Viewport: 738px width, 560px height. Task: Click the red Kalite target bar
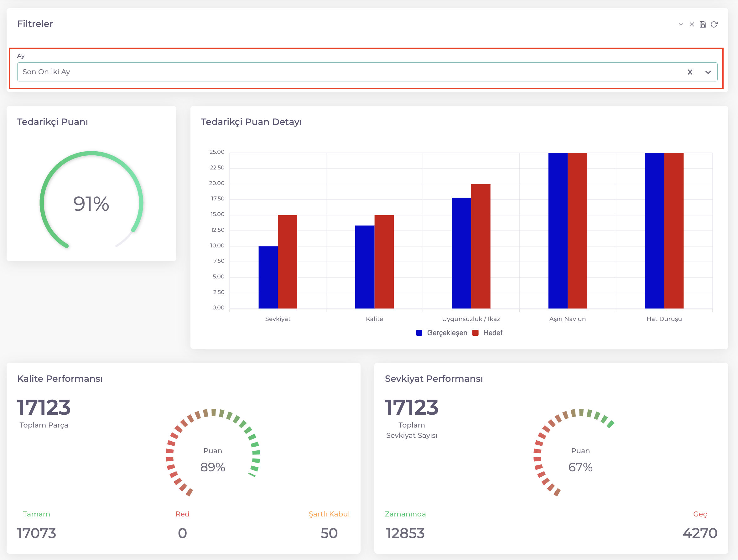pyautogui.click(x=384, y=262)
